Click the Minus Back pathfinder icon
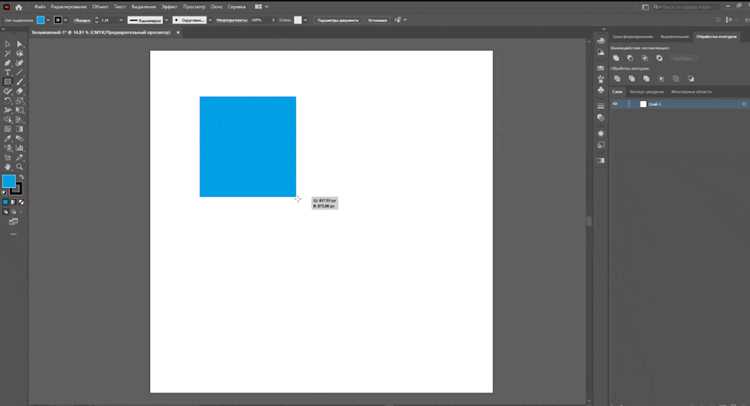Image resolution: width=750 pixels, height=406 pixels. coord(691,78)
